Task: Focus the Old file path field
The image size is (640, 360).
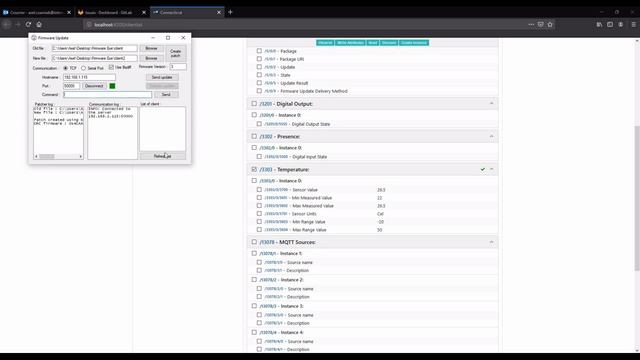Action: click(x=95, y=48)
